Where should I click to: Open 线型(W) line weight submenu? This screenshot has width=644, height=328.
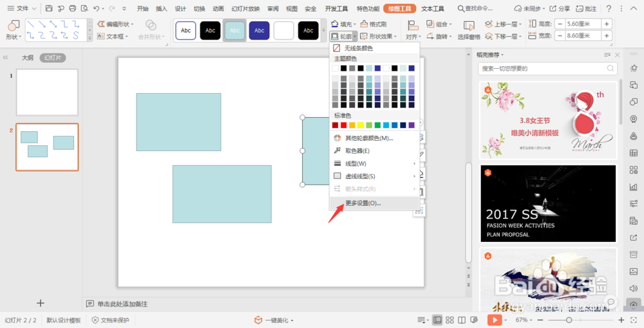pos(375,163)
